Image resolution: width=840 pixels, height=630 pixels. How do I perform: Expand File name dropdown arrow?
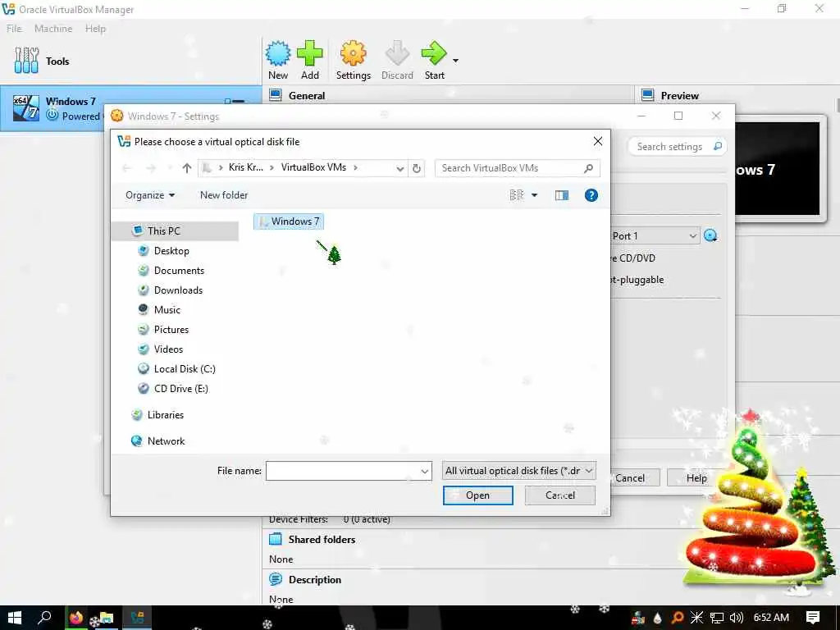425,472
